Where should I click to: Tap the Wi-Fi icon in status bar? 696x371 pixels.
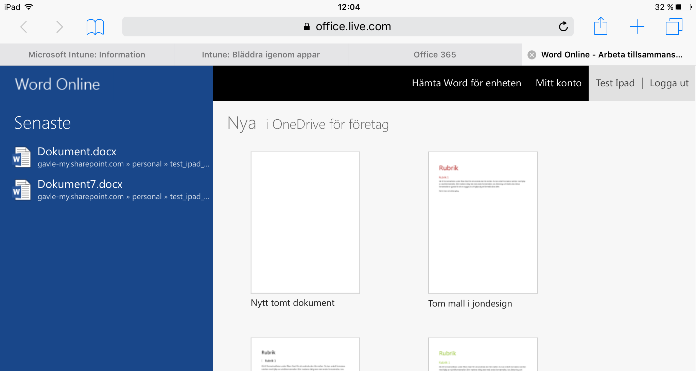click(x=29, y=7)
